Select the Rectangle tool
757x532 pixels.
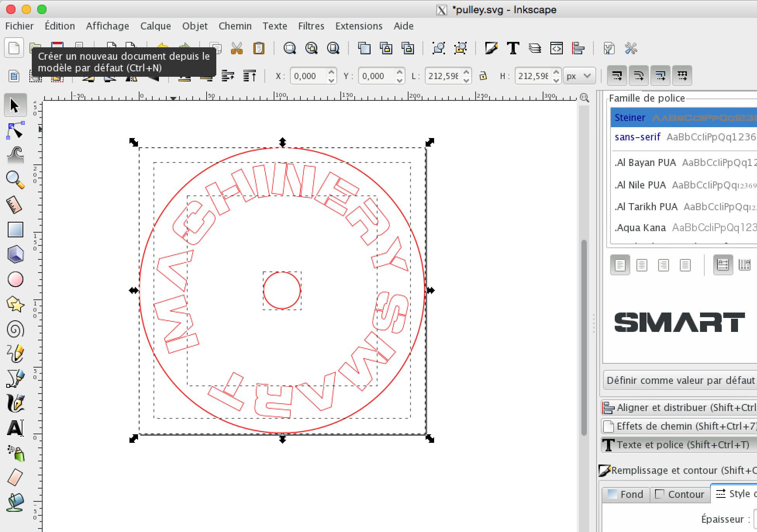click(x=15, y=230)
